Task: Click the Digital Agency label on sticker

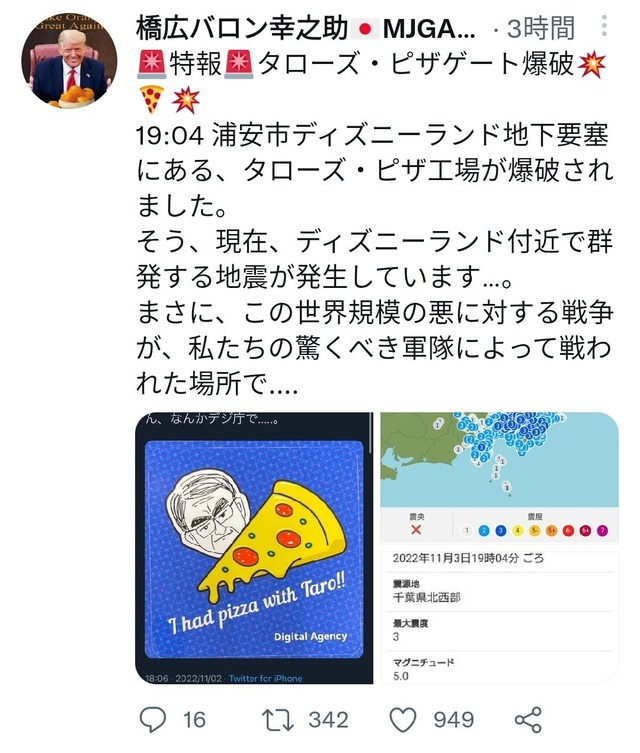Action: (311, 636)
